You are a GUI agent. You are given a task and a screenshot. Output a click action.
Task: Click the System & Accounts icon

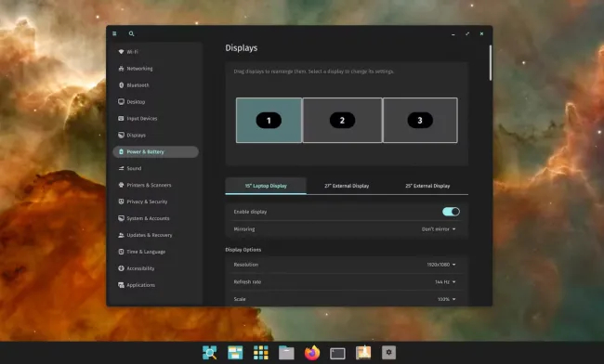[121, 218]
